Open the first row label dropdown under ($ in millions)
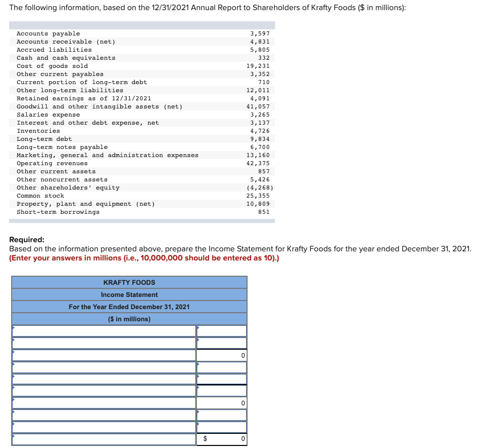The image size is (485, 448). [x=104, y=331]
